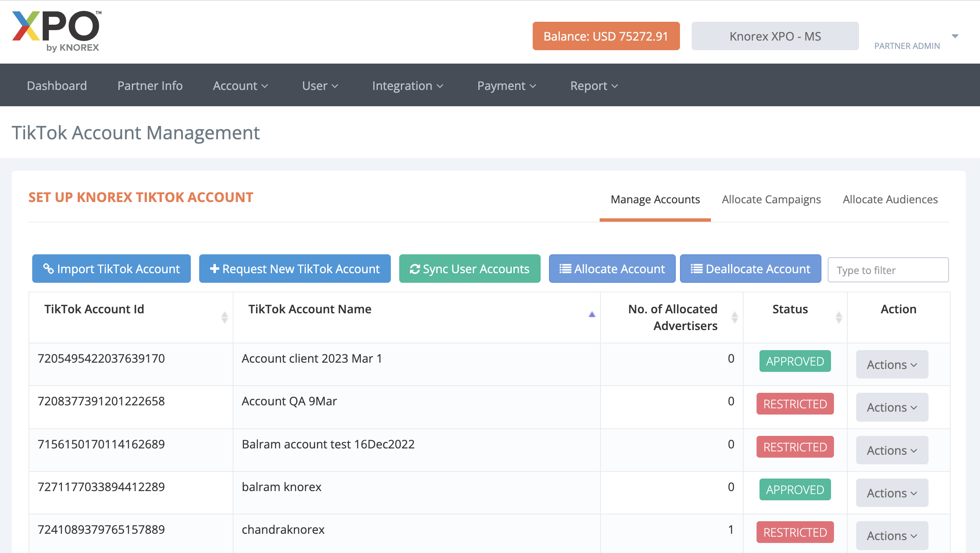Open Actions for Balram account test 16Dec2022
The width and height of the screenshot is (980, 553).
892,450
